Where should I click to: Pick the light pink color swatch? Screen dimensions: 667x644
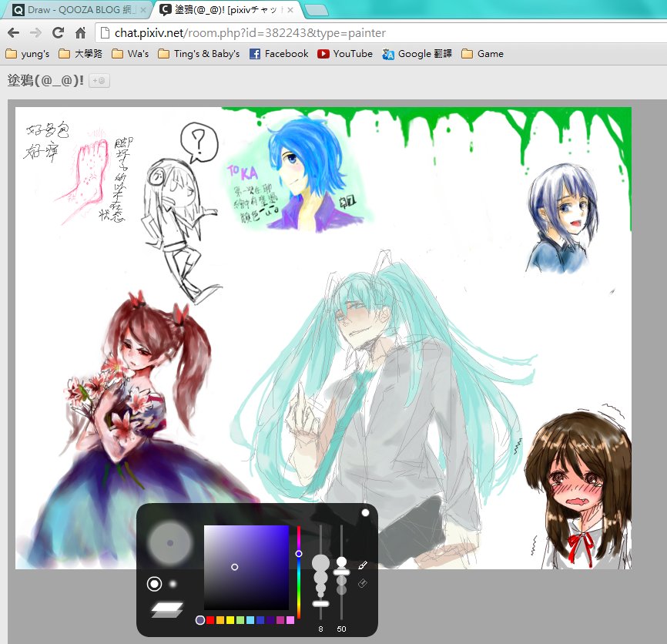click(x=290, y=620)
